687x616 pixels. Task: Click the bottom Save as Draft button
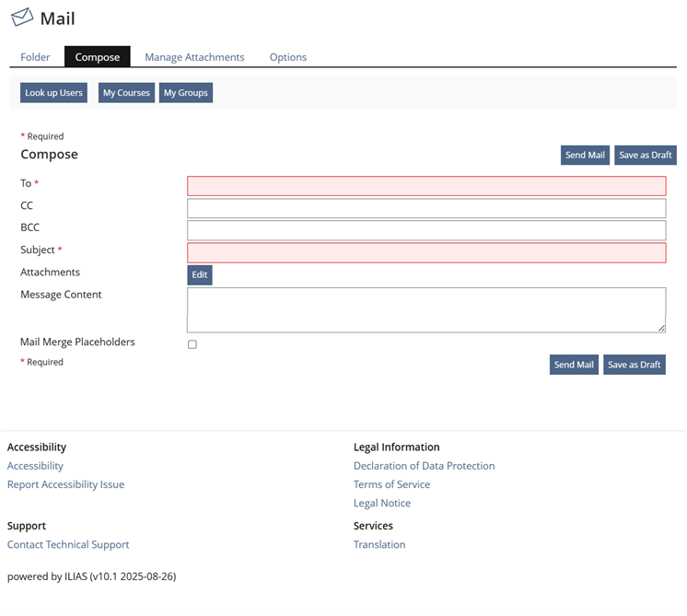tap(634, 365)
